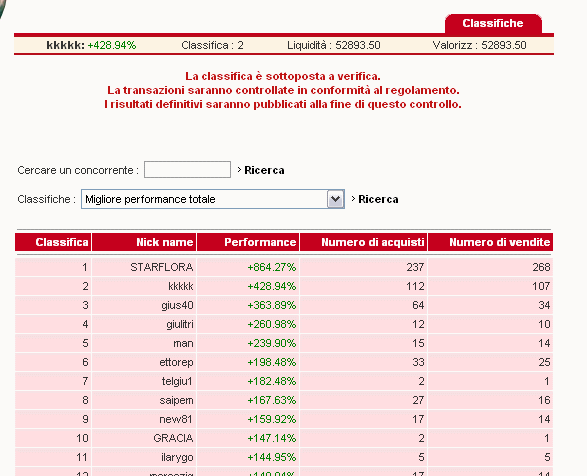Select the giulitri row nickname

pos(180,324)
